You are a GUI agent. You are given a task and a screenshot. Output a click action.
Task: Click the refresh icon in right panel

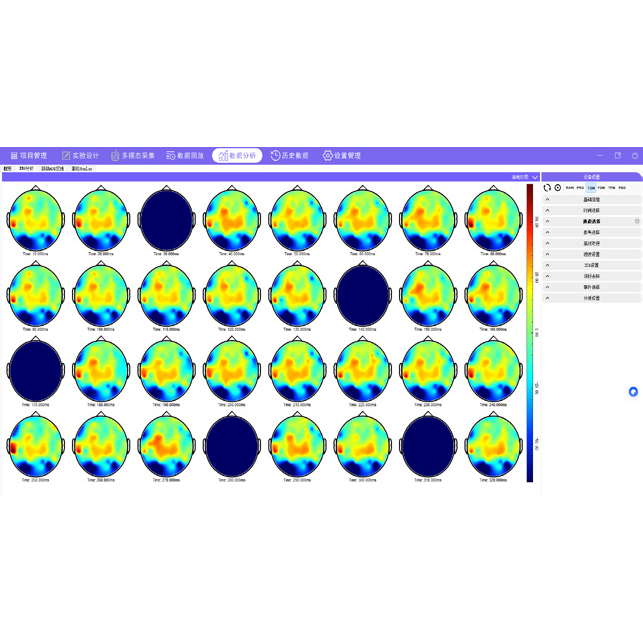(x=547, y=188)
